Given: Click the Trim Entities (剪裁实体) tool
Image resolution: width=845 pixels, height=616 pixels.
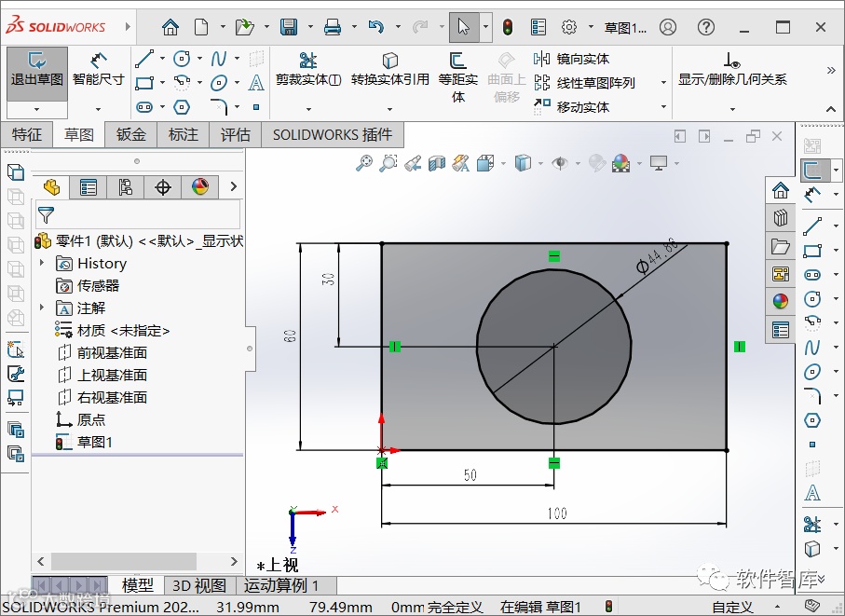Looking at the screenshot, I should coord(308,70).
